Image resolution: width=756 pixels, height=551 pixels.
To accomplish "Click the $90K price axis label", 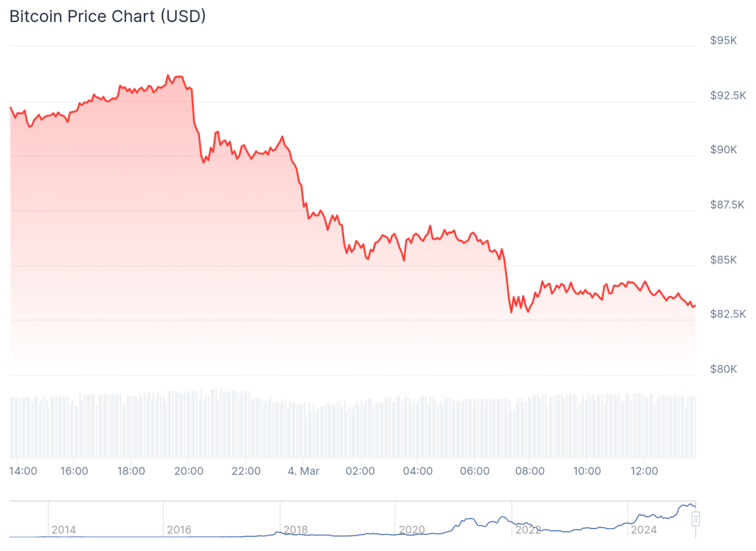I will [724, 150].
